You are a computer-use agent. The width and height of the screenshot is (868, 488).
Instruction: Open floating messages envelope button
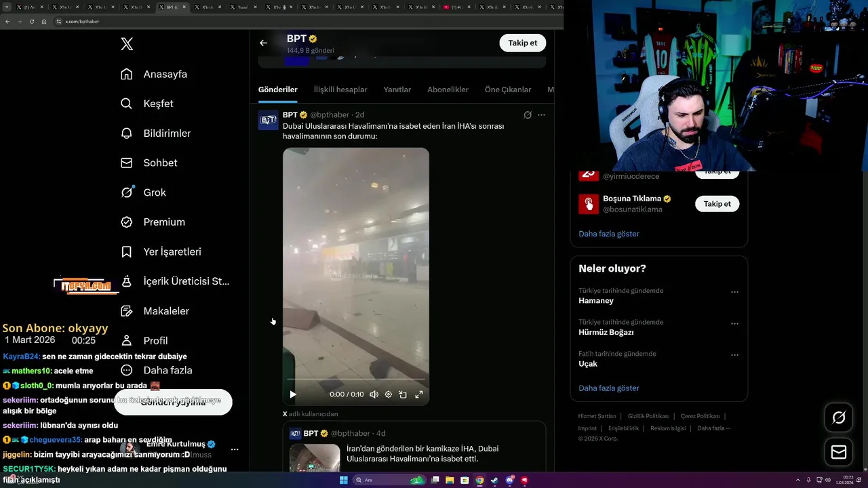point(839,452)
